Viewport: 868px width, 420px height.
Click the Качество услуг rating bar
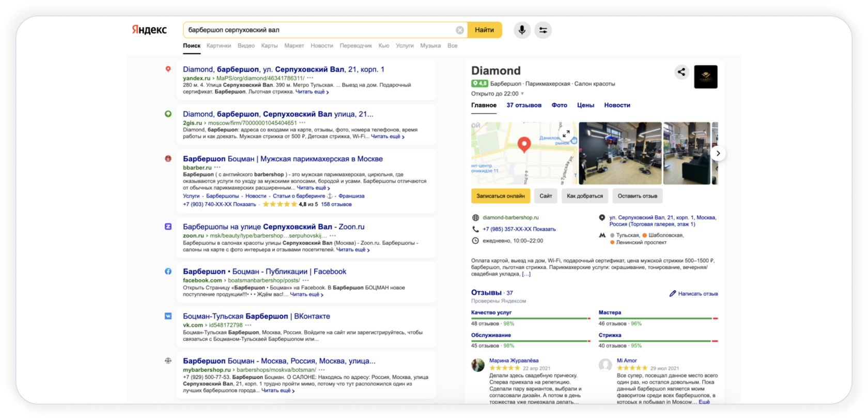pos(530,318)
